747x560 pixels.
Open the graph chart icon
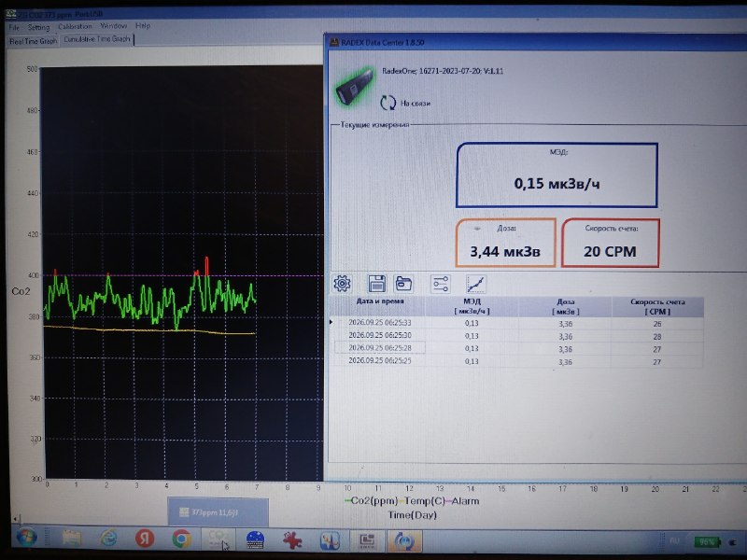coord(475,285)
